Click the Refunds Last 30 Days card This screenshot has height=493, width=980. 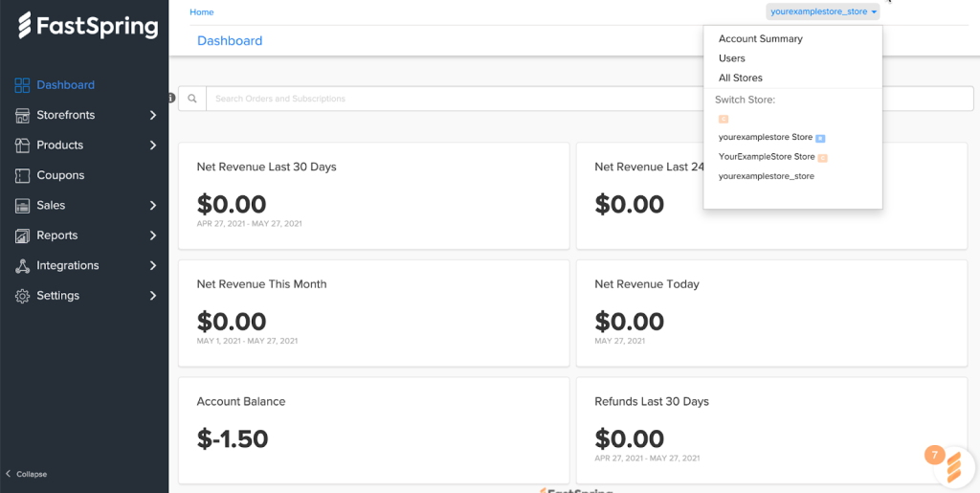[772, 431]
